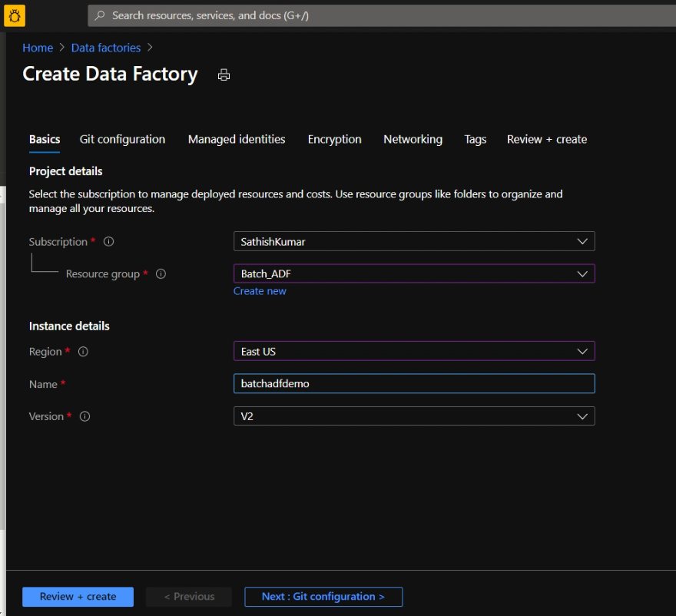The height and width of the screenshot is (616, 676).
Task: Go to the Encryption tab
Action: [334, 140]
